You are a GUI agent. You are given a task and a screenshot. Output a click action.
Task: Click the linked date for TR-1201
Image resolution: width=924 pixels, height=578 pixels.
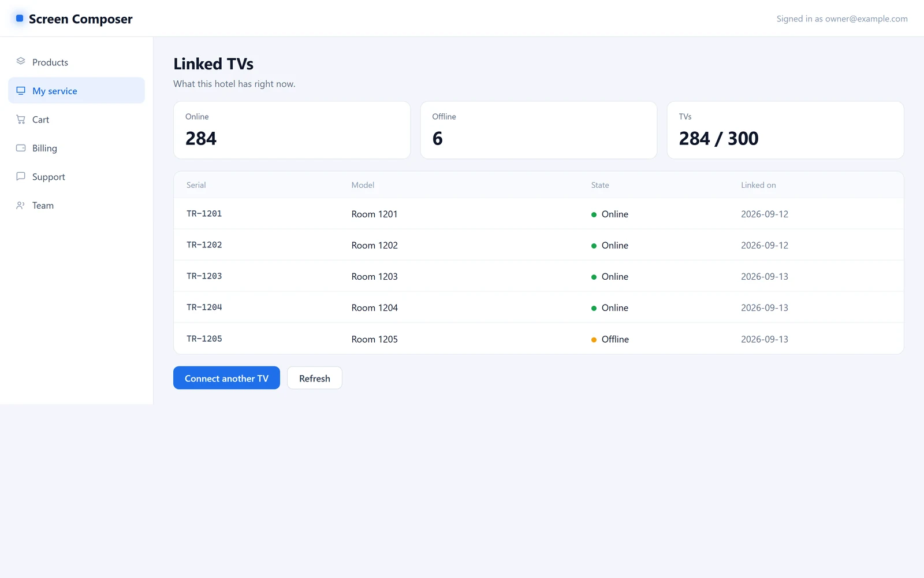[765, 214]
